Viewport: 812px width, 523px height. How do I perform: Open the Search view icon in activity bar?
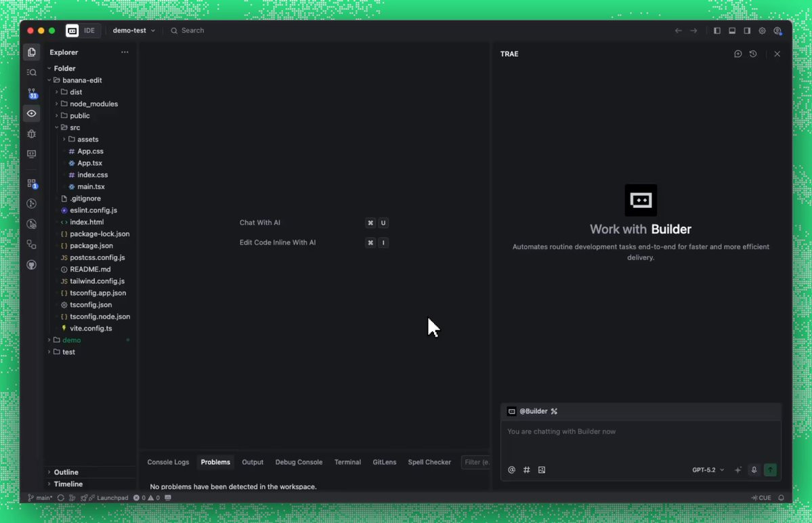[32, 72]
